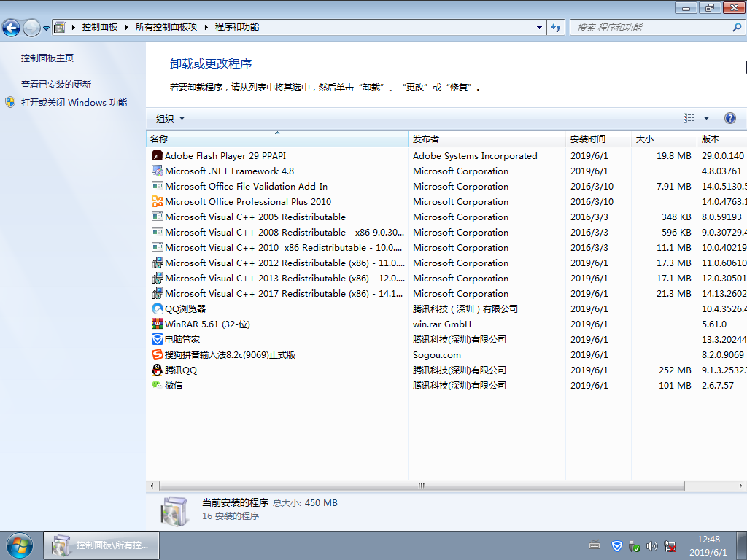Screen dimensions: 747x560
Task: Click the 控制面板 taskbar window button
Action: 101,545
